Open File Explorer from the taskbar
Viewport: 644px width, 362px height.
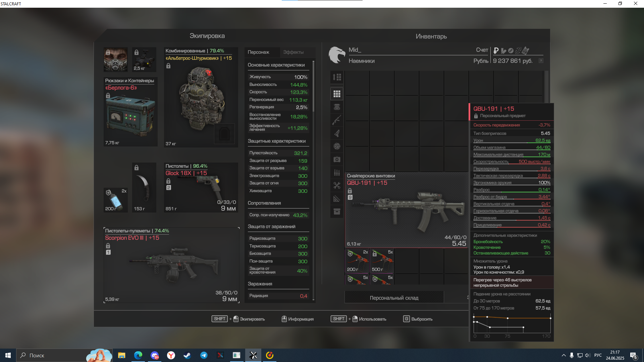tap(121, 355)
